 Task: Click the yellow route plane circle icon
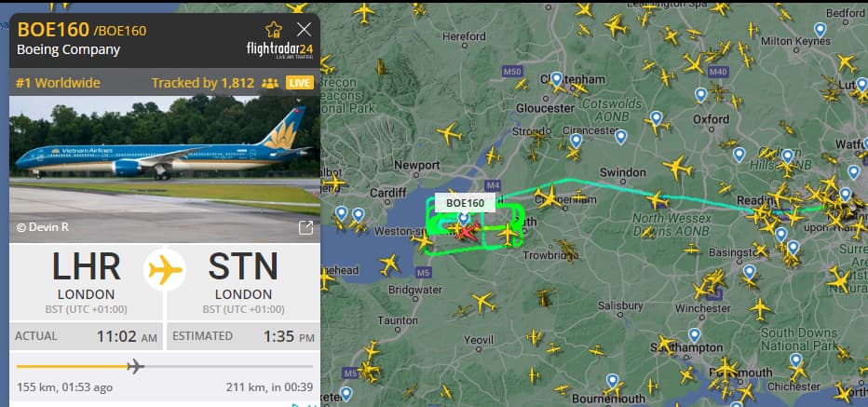click(165, 270)
